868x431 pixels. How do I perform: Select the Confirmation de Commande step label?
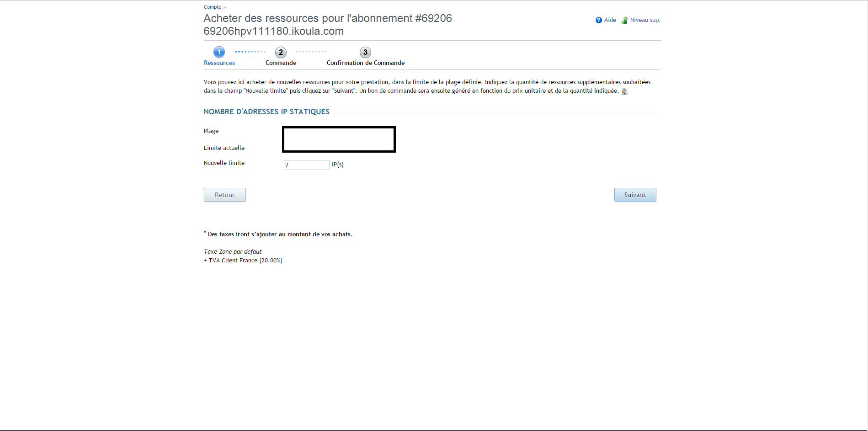(365, 63)
